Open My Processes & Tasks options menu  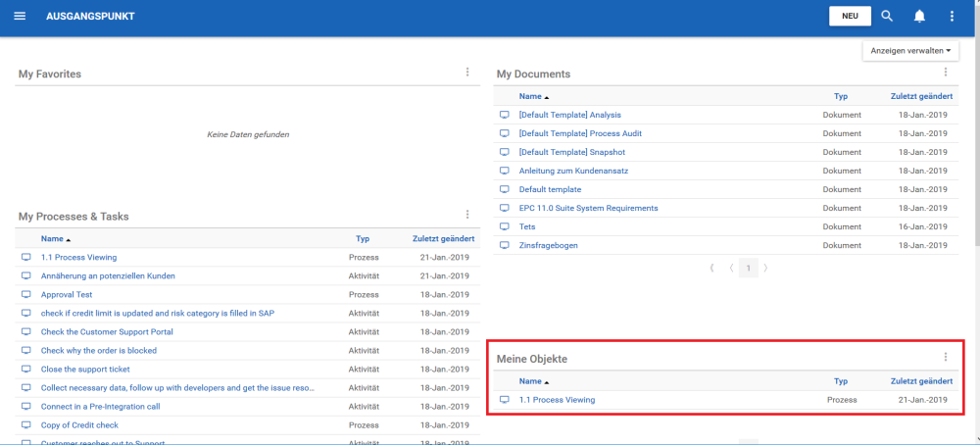point(467,215)
